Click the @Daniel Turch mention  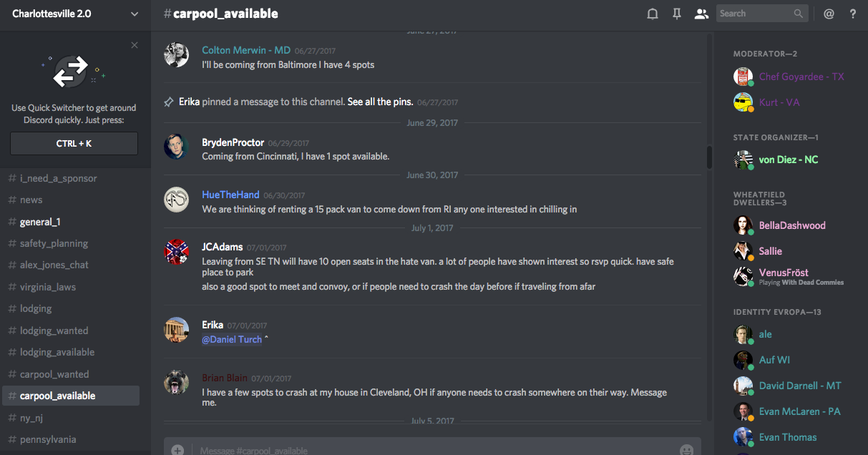pos(232,340)
